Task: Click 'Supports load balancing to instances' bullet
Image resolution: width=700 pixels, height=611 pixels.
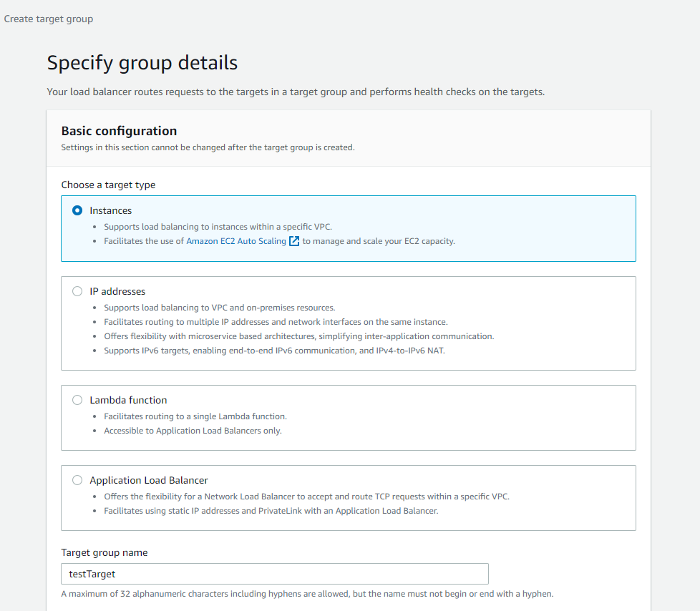Action: click(218, 227)
